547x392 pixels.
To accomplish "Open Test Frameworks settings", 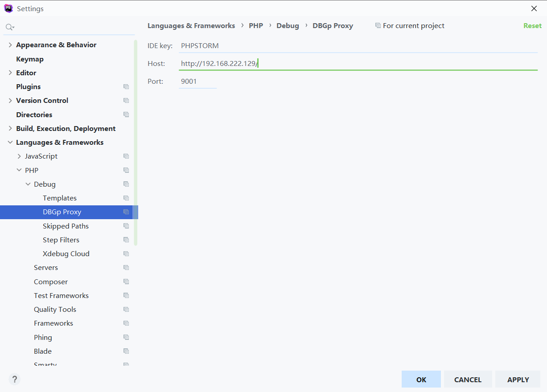I will [x=61, y=296].
